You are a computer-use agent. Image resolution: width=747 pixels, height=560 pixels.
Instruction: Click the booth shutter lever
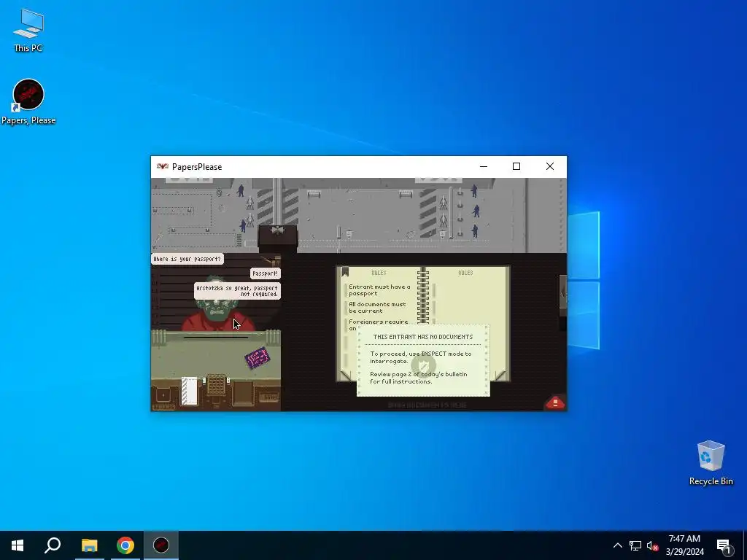click(272, 260)
